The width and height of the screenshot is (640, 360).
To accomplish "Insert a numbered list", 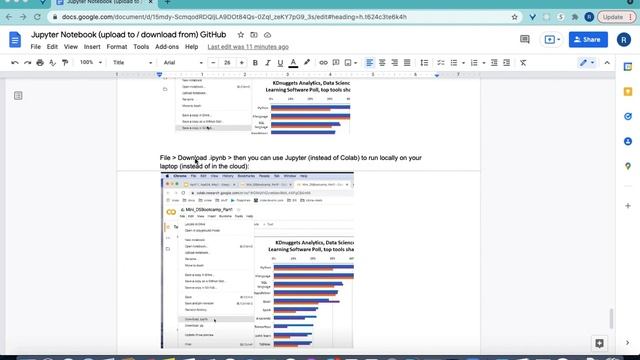I will coord(474,63).
